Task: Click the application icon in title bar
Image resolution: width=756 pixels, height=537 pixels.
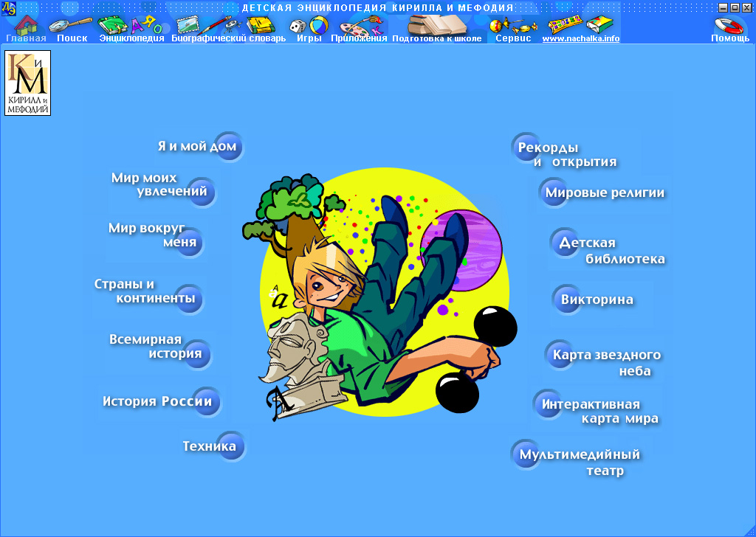Action: [8, 7]
